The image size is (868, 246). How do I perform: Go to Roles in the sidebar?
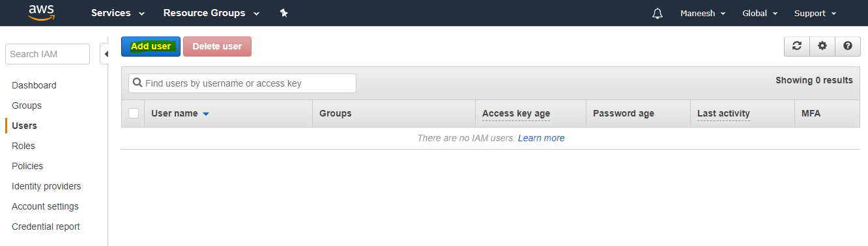(23, 146)
